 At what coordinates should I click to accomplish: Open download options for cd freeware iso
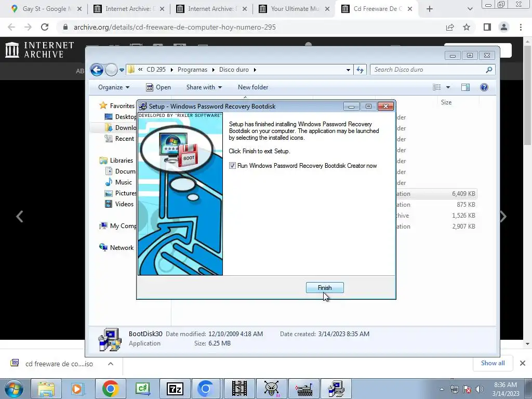(111, 364)
